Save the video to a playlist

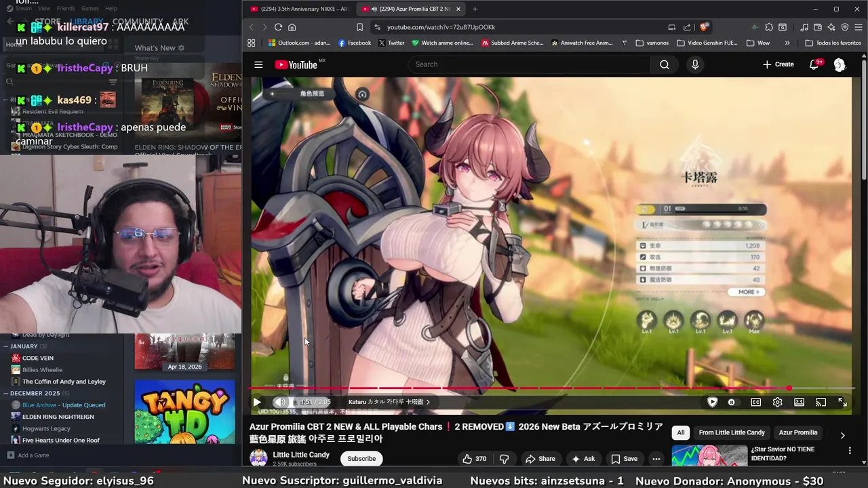coord(624,459)
